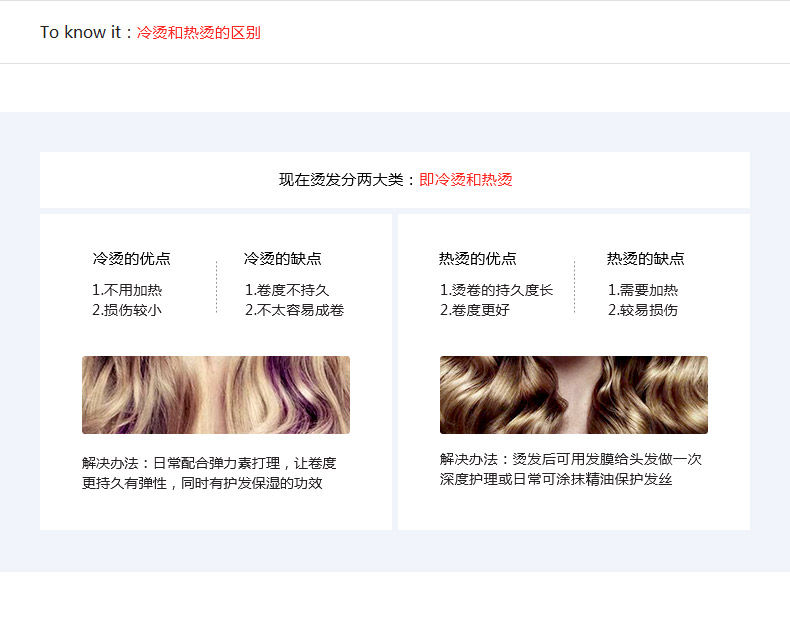Click text line 深度护理或日常可涂抹精油保护发丝
Screen dimensions: 790x621
coord(556,479)
